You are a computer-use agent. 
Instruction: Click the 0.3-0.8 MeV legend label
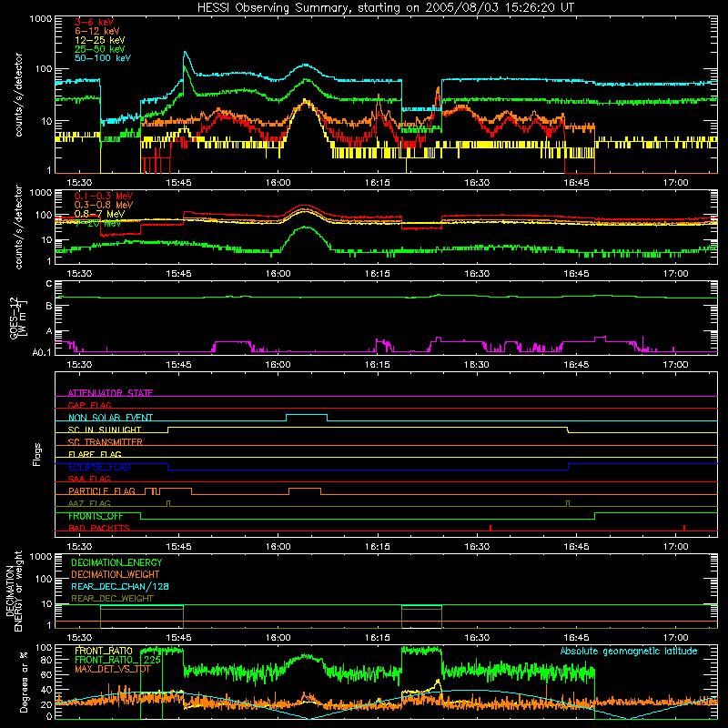pos(104,205)
